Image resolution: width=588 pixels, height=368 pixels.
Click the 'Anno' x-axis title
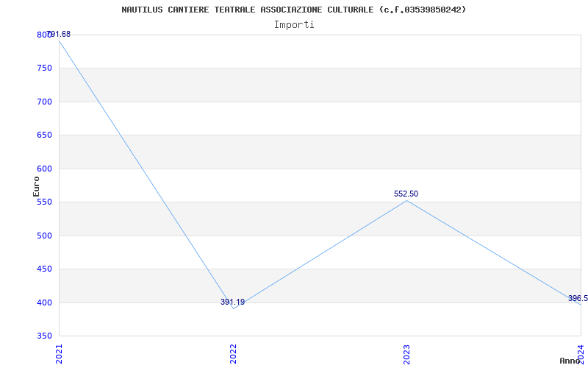pos(569,361)
